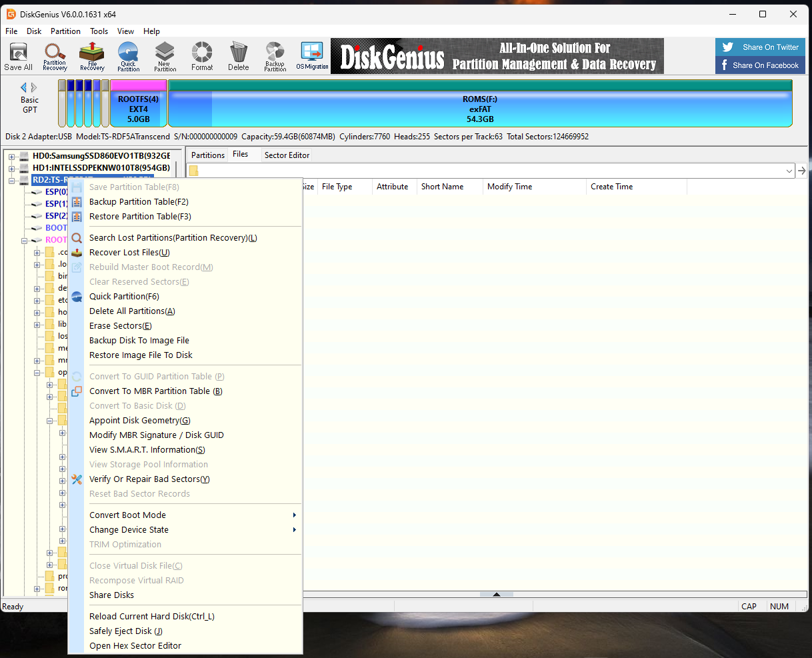Switch to the Sector Editor tab
The width and height of the screenshot is (812, 658).
click(287, 155)
